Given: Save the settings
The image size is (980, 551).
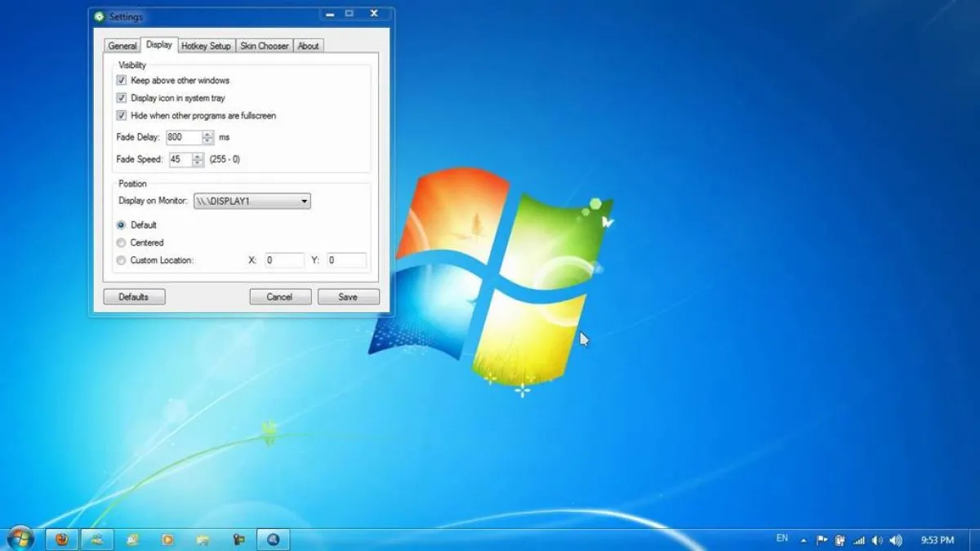Looking at the screenshot, I should point(348,296).
